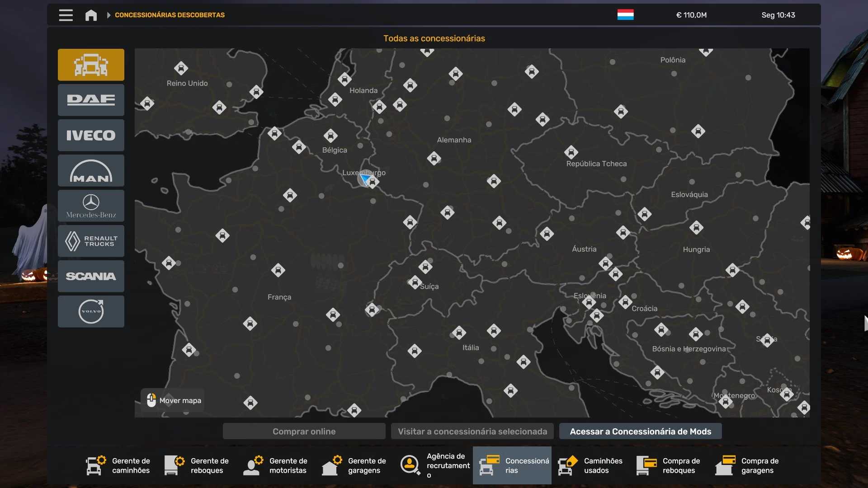The width and height of the screenshot is (868, 488).
Task: Filter dealerships by MAN brand
Action: pyautogui.click(x=91, y=170)
